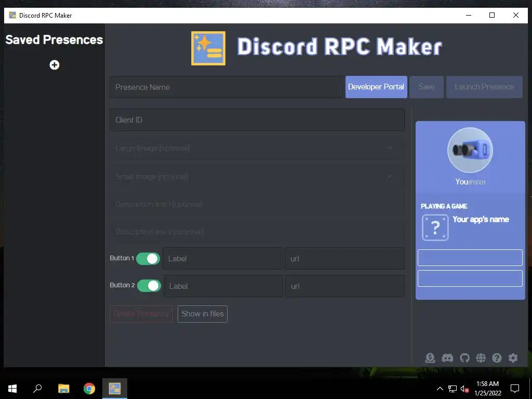Click the Delete Presence button
This screenshot has width=532, height=399.
click(x=141, y=314)
